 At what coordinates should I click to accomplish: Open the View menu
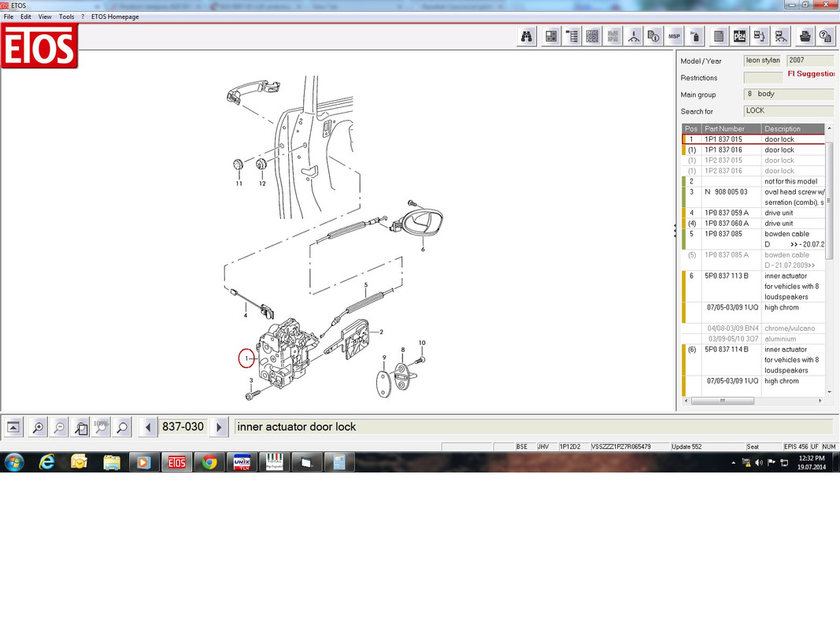45,17
